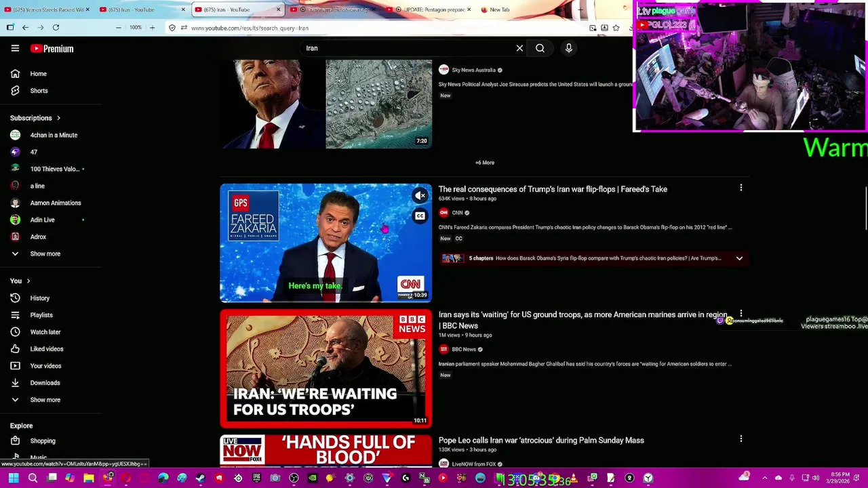Click the YouTube Premium logo

(x=52, y=49)
